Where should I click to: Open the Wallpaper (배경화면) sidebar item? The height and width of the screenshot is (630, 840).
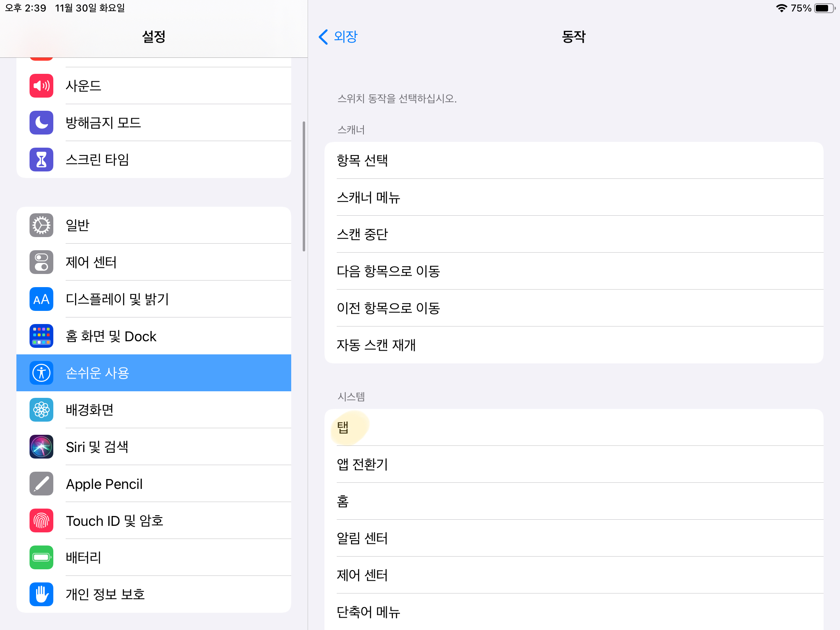click(154, 410)
